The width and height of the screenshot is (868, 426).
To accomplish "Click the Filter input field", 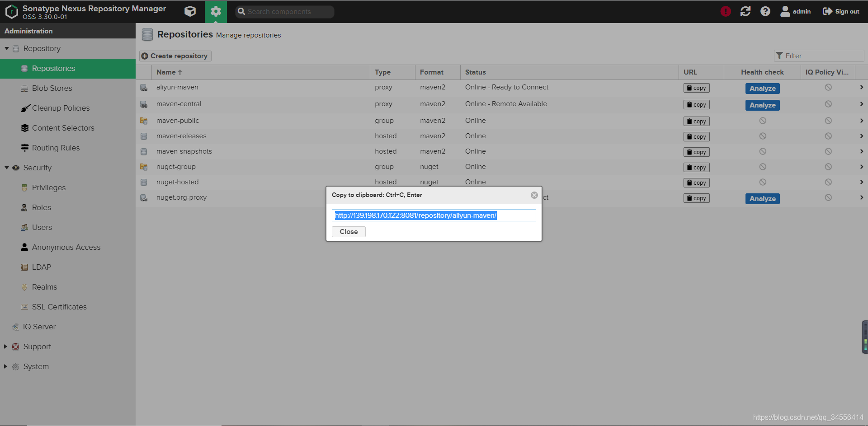I will (x=819, y=56).
